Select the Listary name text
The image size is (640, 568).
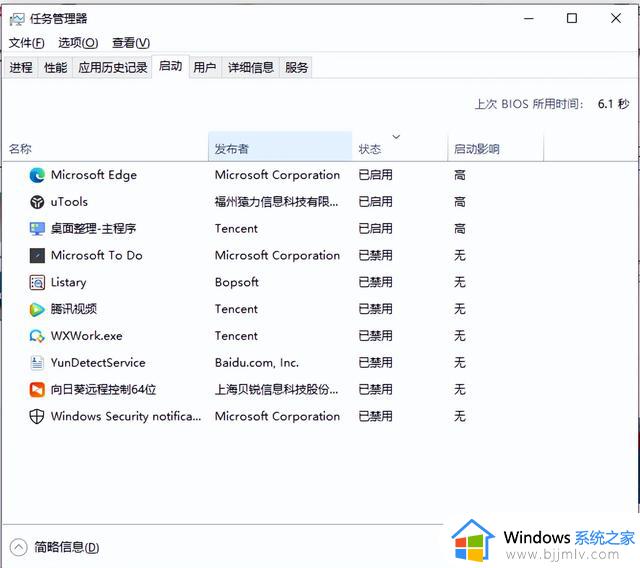(69, 282)
